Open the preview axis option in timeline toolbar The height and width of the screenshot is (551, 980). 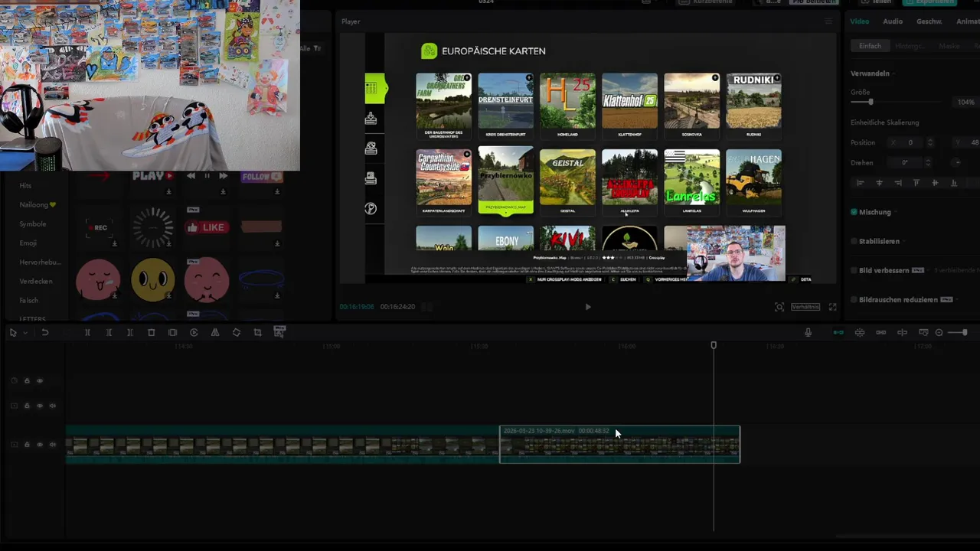coord(902,332)
